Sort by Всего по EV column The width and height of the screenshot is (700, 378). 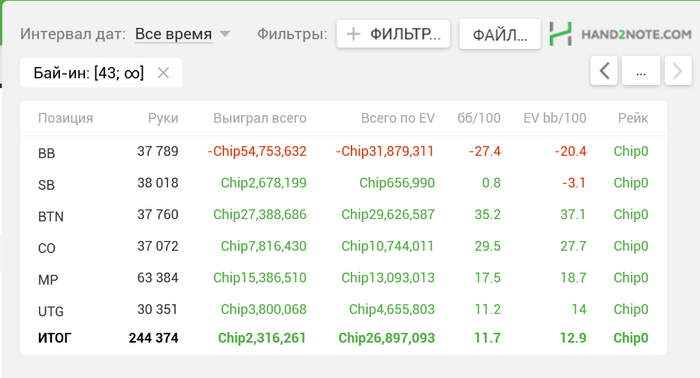pyautogui.click(x=398, y=118)
